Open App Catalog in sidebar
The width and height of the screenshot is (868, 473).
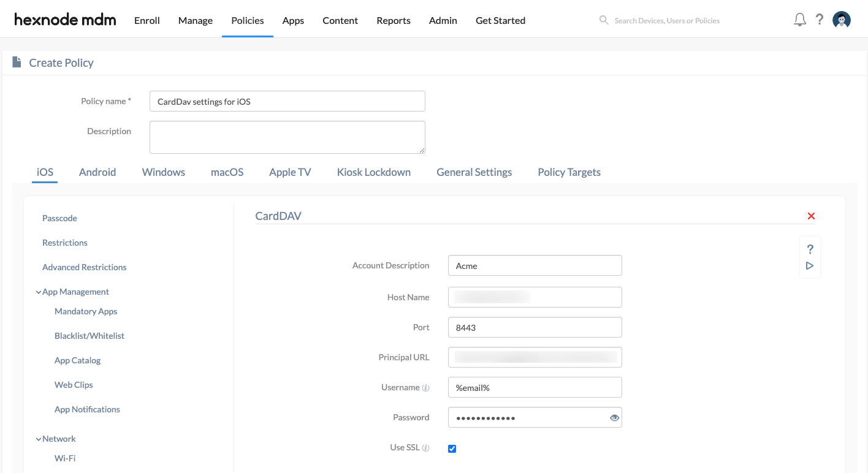(77, 360)
